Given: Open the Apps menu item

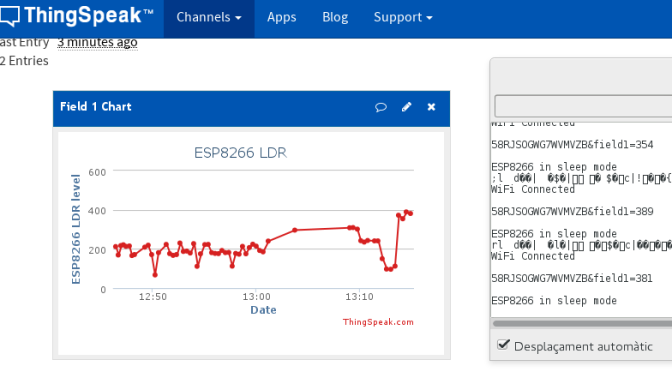Looking at the screenshot, I should coord(282,17).
